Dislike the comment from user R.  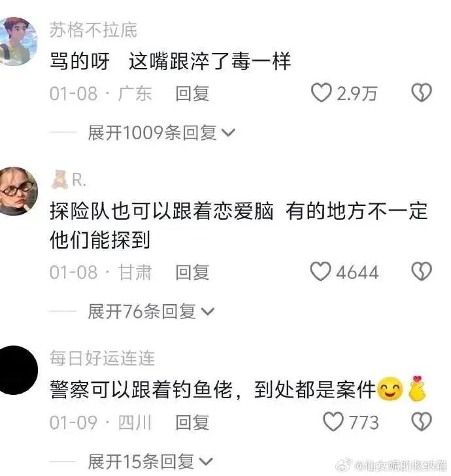421,271
